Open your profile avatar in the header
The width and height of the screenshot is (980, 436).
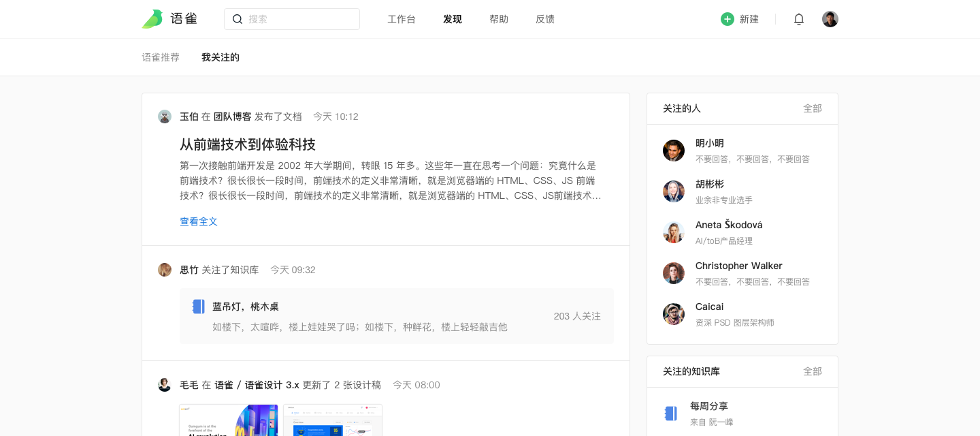click(830, 19)
